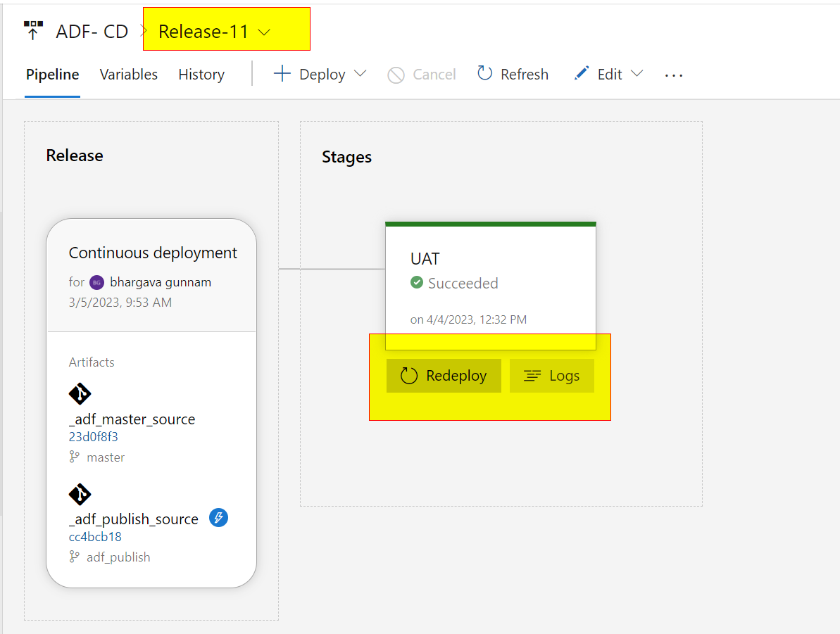Viewport: 840px width, 634px height.
Task: Open the History tab
Action: (201, 75)
